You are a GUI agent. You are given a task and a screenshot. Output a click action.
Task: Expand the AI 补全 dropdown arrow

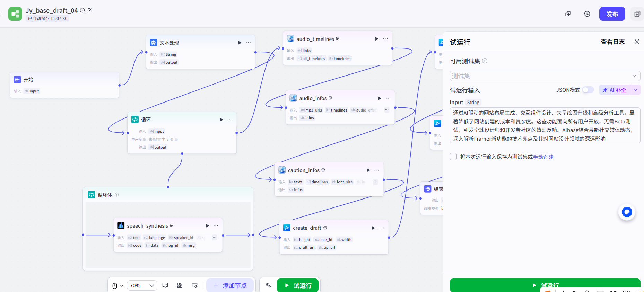(635, 90)
